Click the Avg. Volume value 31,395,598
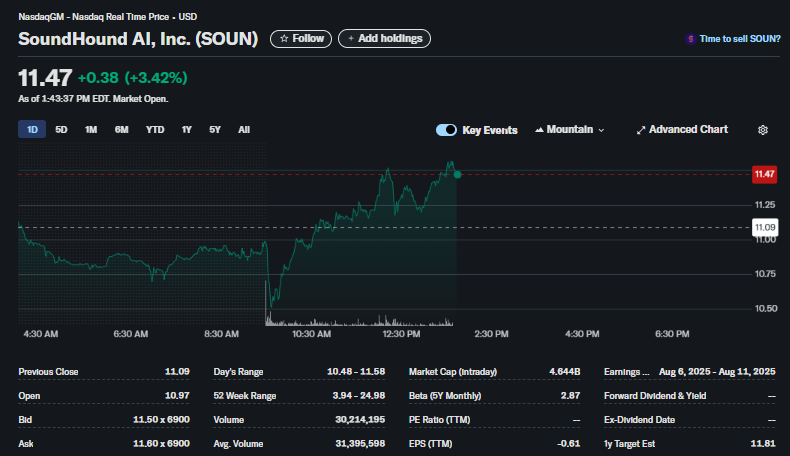The image size is (790, 456). pos(360,444)
